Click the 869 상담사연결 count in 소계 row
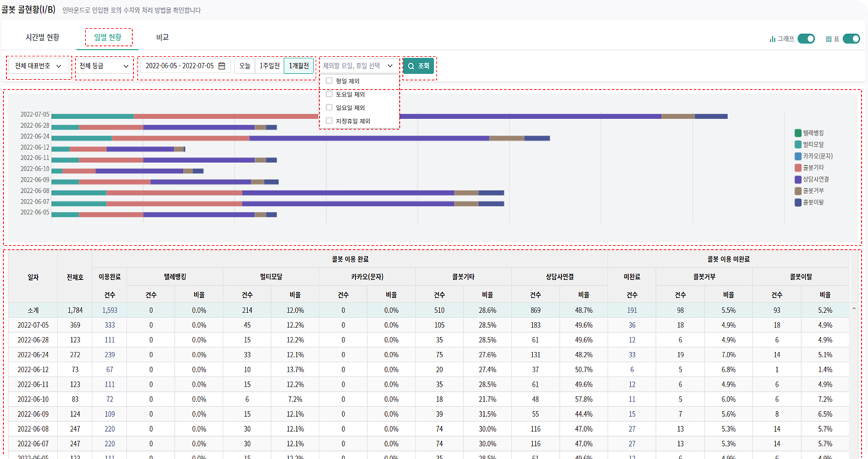 pos(536,310)
